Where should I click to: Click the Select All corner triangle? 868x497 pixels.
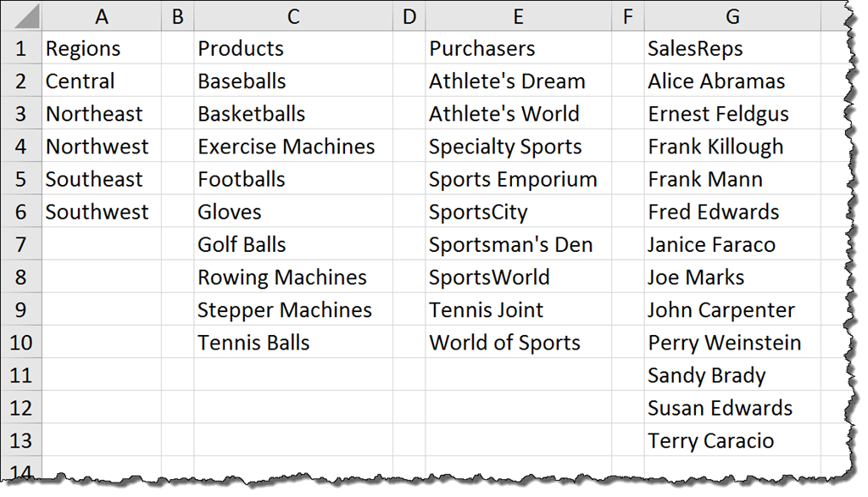(x=27, y=19)
